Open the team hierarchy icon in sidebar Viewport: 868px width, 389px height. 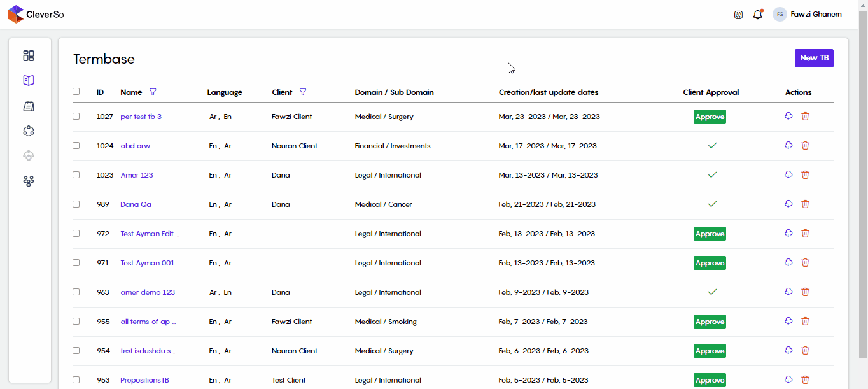pyautogui.click(x=29, y=181)
